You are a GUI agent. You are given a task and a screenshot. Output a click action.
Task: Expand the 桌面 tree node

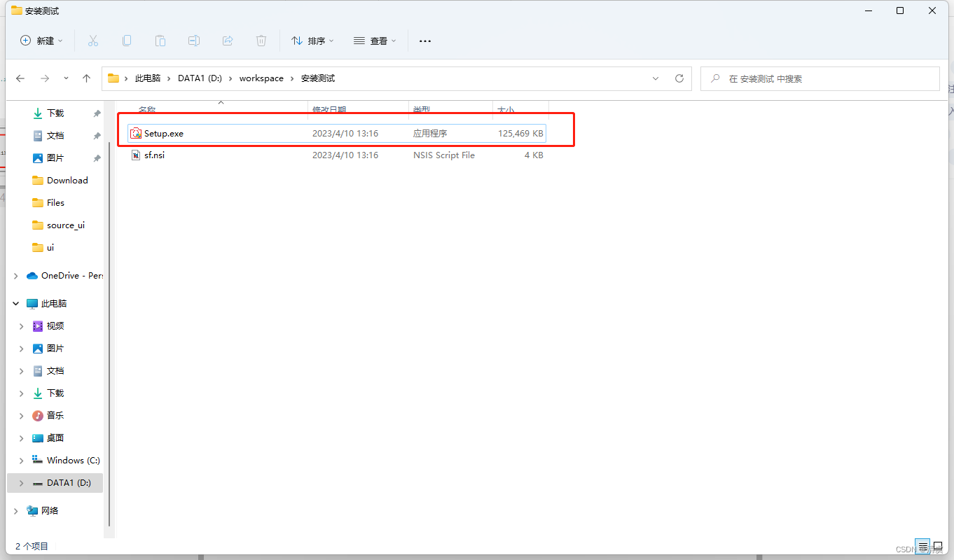pyautogui.click(x=22, y=438)
